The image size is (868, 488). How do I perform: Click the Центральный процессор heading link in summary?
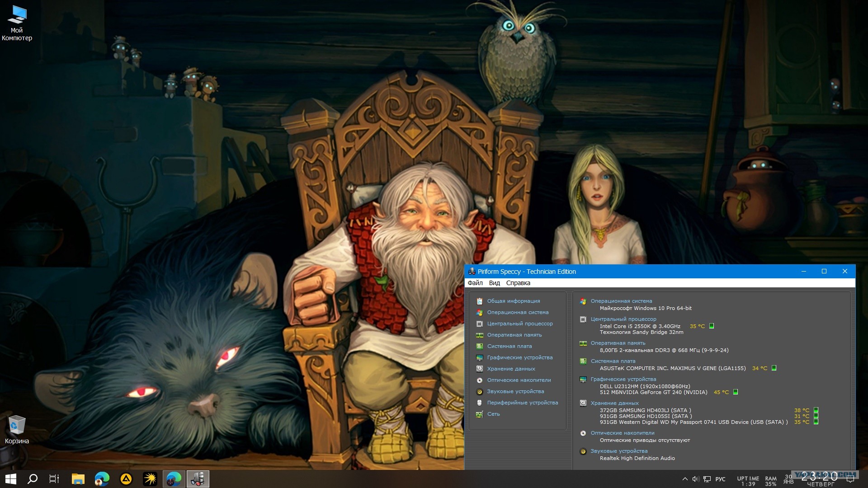[623, 319]
